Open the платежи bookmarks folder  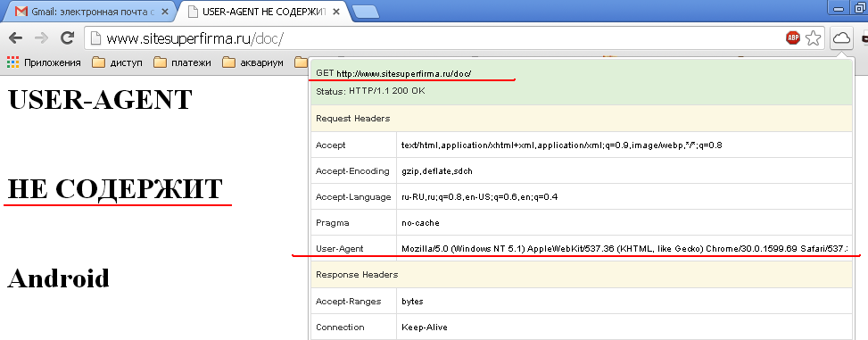(182, 62)
